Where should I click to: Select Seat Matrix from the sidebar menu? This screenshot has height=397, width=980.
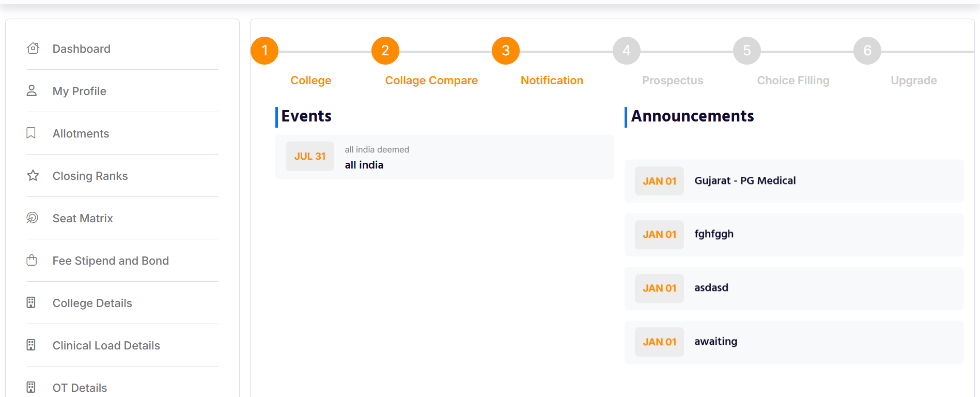[83, 218]
